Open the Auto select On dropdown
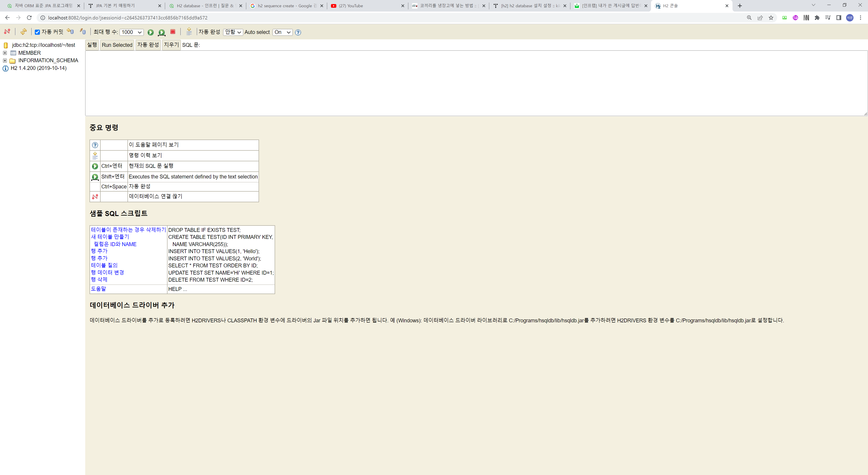The image size is (868, 475). click(x=282, y=32)
